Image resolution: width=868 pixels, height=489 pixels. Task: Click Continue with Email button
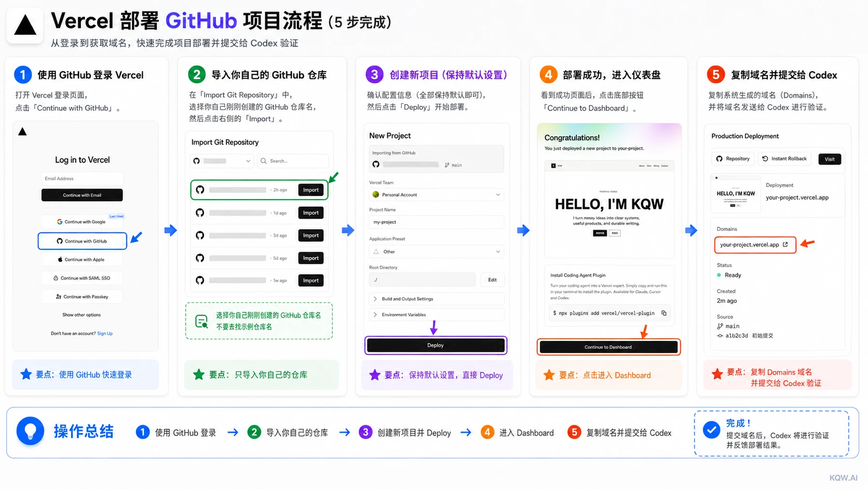tap(82, 195)
